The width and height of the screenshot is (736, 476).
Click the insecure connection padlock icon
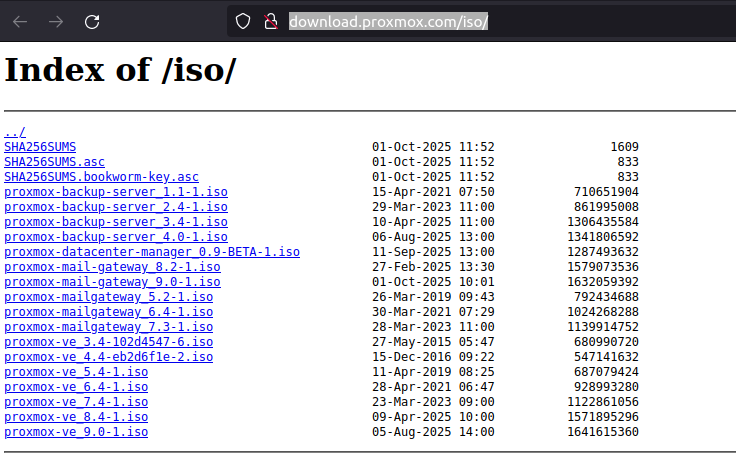(x=269, y=21)
